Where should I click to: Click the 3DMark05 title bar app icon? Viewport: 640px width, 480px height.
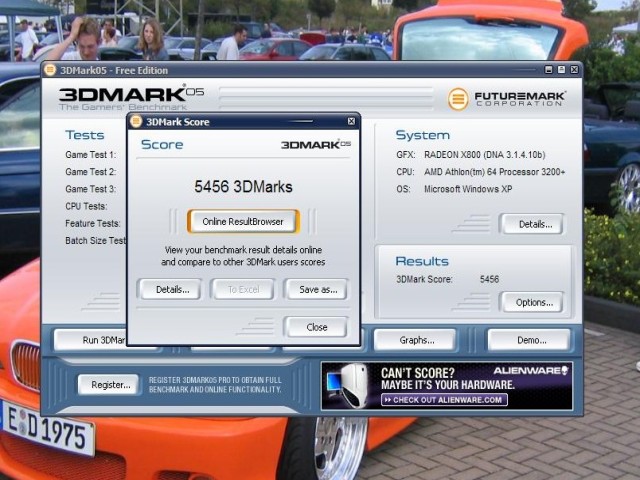pos(50,70)
